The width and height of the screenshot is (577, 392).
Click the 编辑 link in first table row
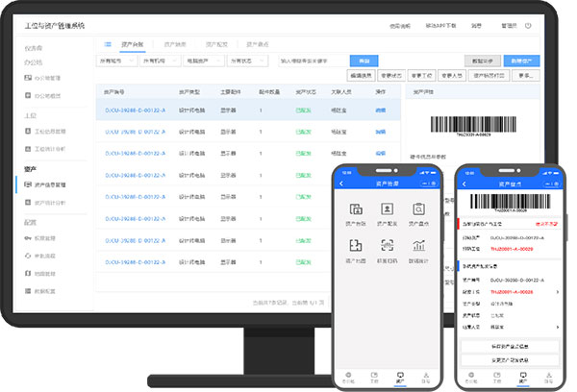tap(380, 110)
